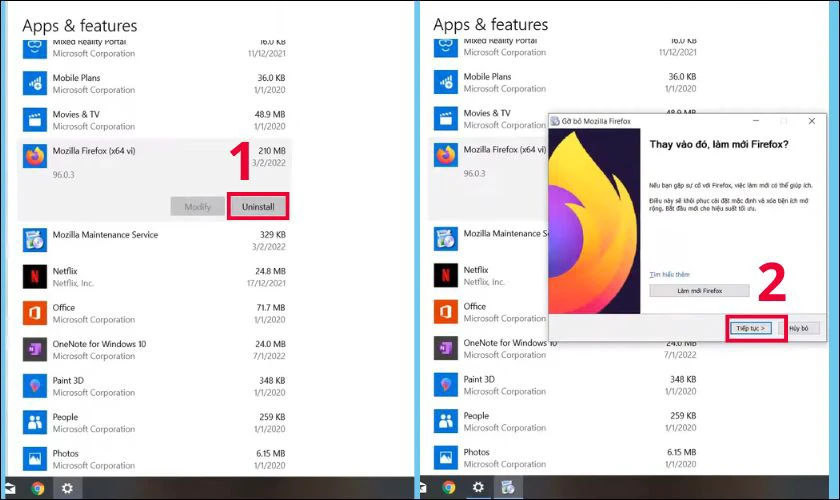This screenshot has height=500, width=840.
Task: Open the Tìm hiểu thêm link
Action: tap(669, 274)
